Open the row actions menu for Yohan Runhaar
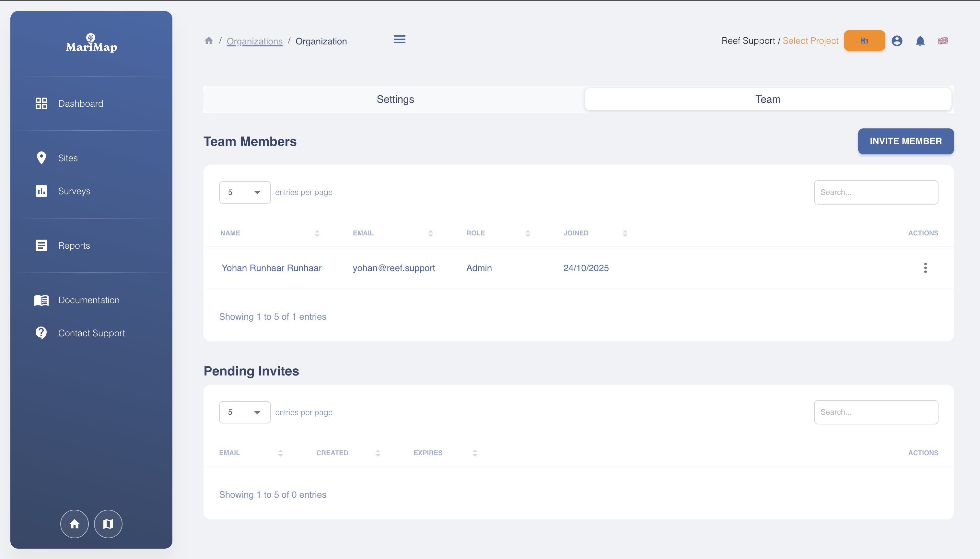The width and height of the screenshot is (980, 559). (x=926, y=268)
